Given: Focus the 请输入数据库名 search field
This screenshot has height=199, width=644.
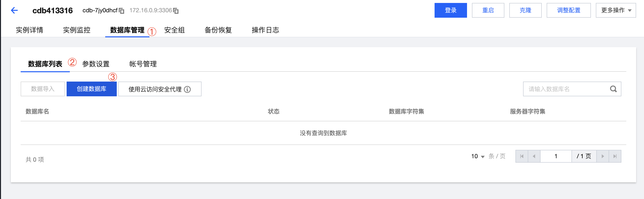Looking at the screenshot, I should pos(566,89).
